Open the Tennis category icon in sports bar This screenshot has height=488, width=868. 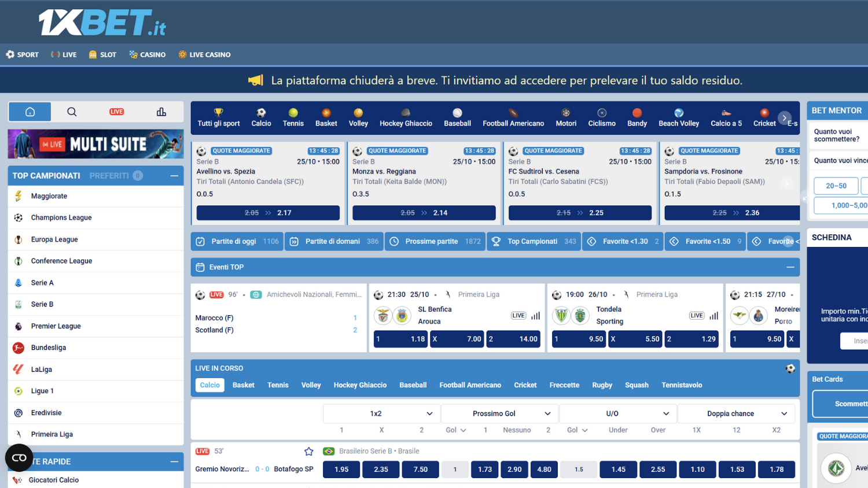[x=293, y=114]
